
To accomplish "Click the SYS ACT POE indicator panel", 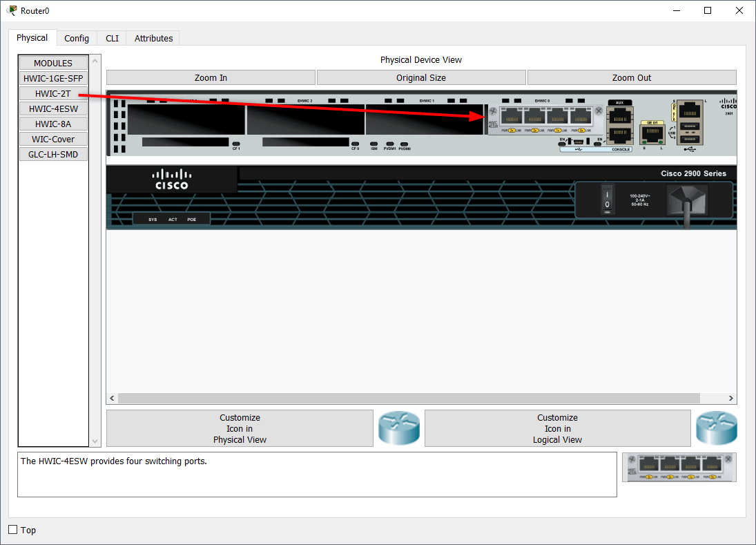I will 172,220.
